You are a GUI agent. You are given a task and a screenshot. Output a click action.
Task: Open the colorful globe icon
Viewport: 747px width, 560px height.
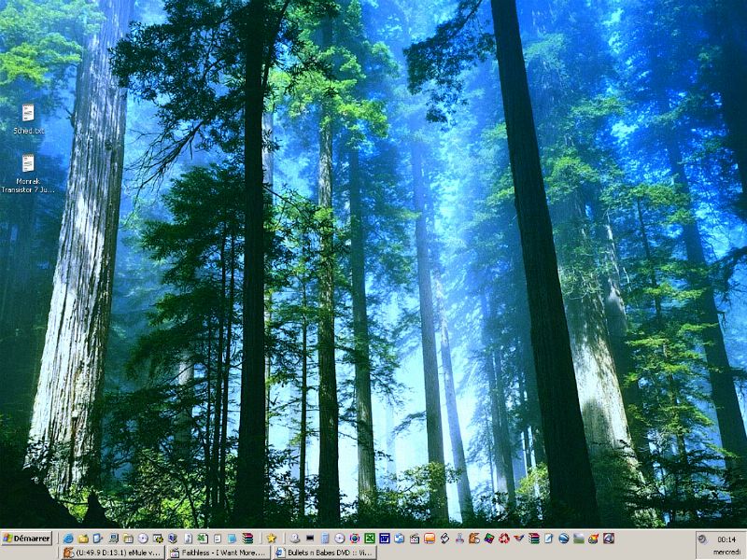pos(355,539)
